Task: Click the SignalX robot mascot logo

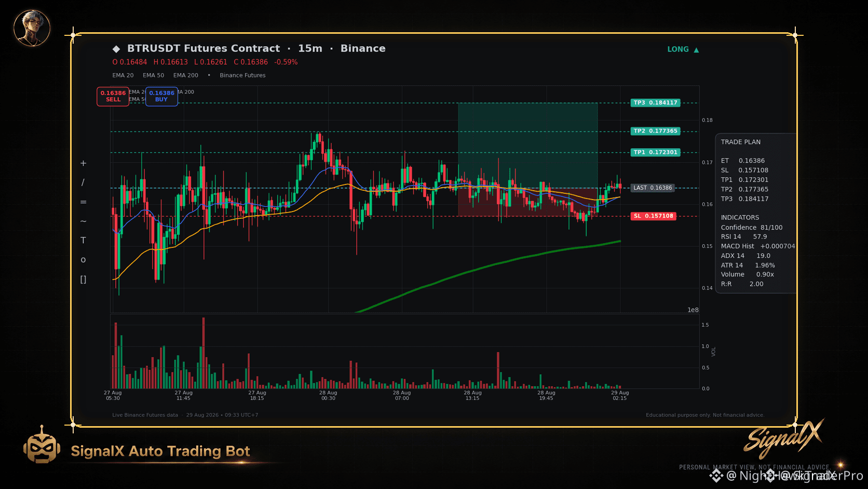Action: point(42,445)
